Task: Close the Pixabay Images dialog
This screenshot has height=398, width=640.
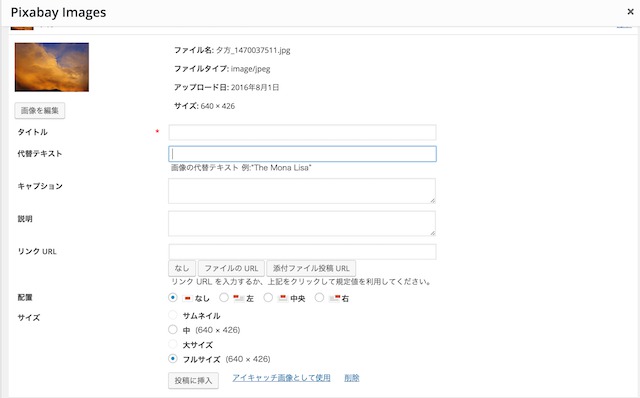Action: click(x=630, y=12)
